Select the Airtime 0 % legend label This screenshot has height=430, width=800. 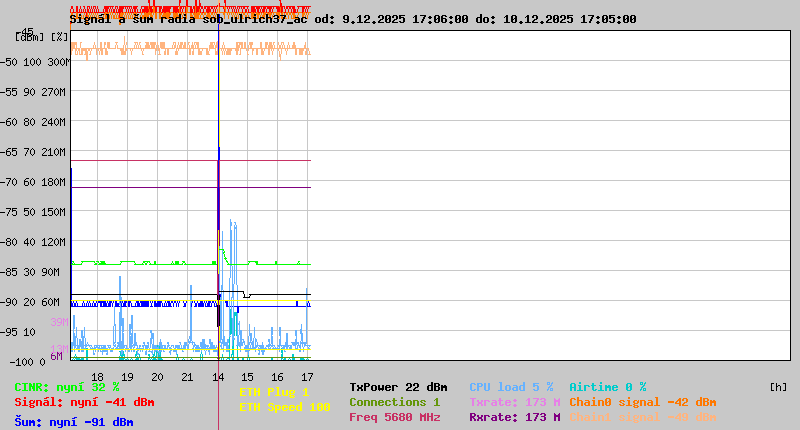[x=607, y=387]
